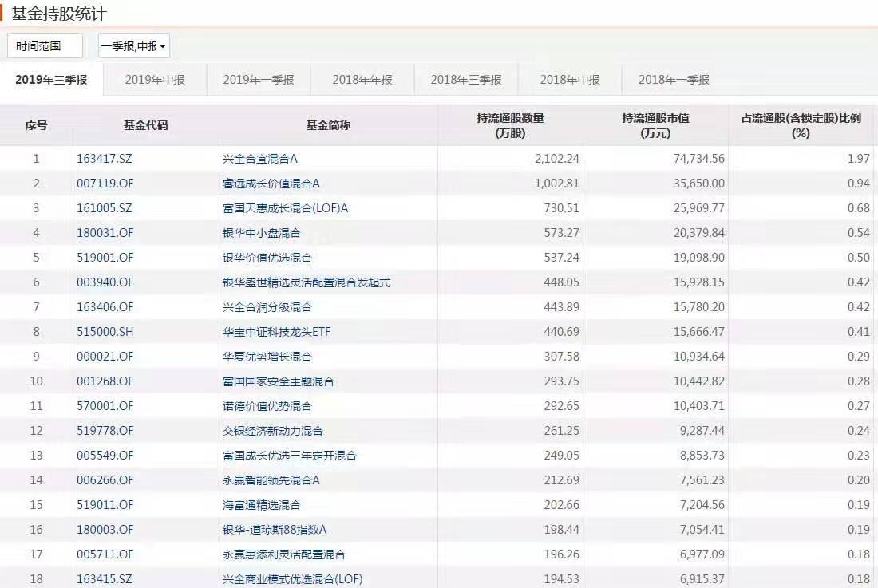The height and width of the screenshot is (588, 878).
Task: Select market value 74,734.56
Action: [x=699, y=159]
